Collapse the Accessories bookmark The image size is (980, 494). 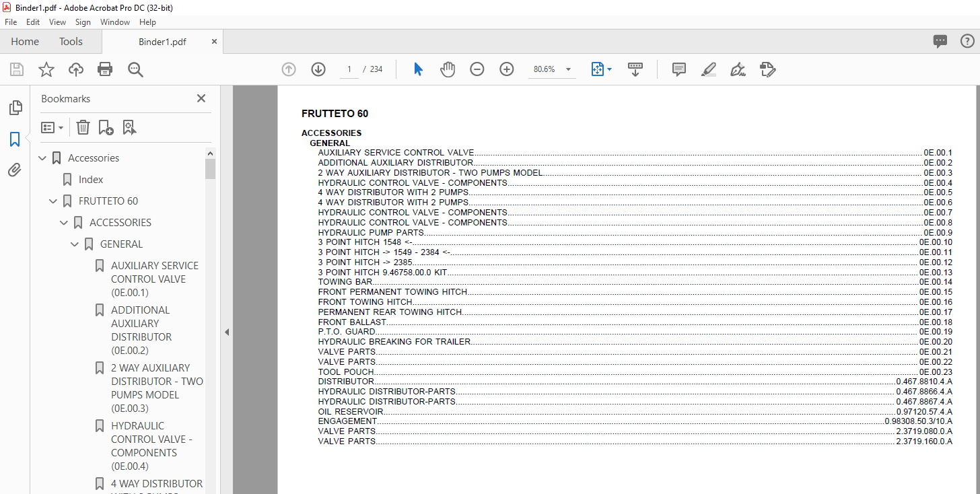[x=43, y=158]
